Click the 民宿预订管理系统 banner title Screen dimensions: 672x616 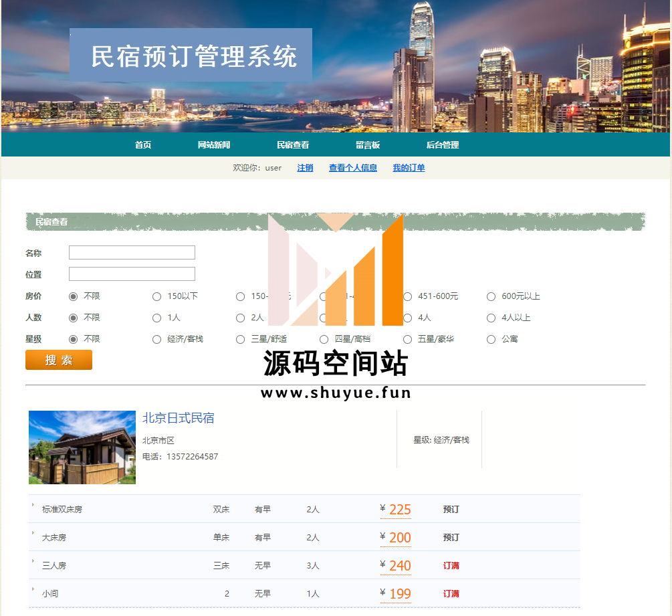[194, 56]
